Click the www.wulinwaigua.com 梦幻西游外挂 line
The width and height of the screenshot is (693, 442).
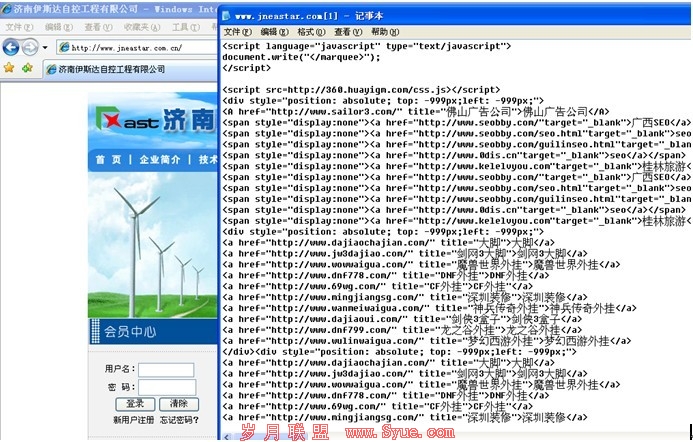426,341
